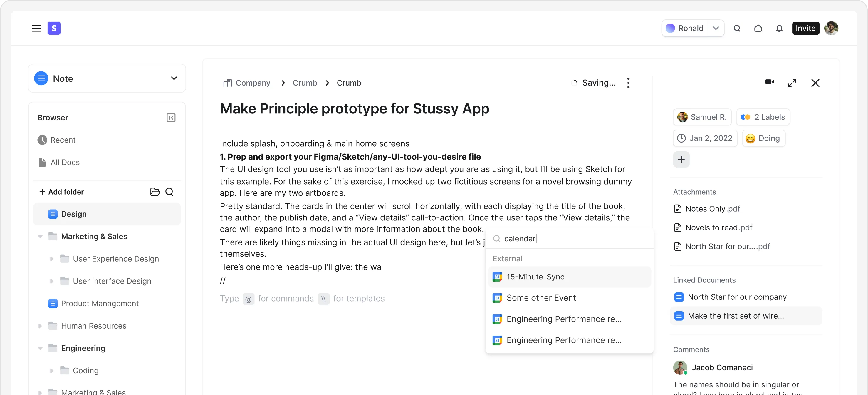Click the notifications bell icon
Image resolution: width=868 pixels, height=395 pixels.
[779, 28]
